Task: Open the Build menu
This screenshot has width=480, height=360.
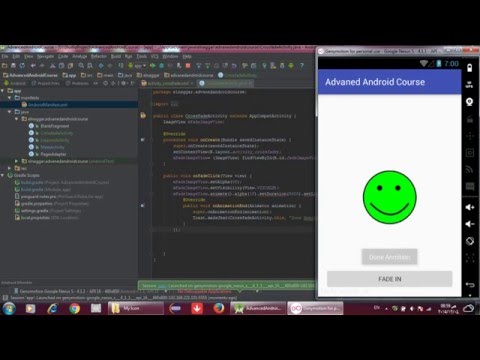Action: (116, 57)
